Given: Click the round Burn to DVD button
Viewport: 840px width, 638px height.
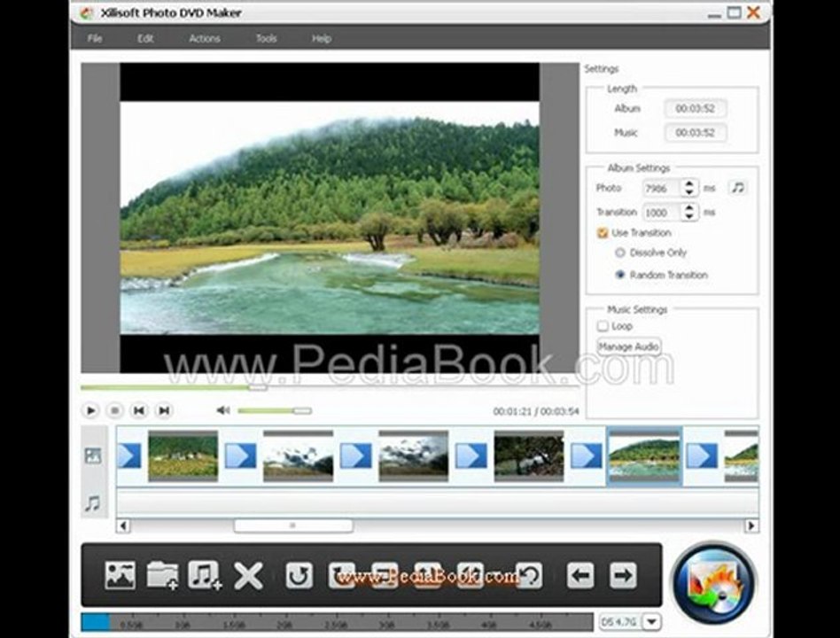Looking at the screenshot, I should [713, 583].
